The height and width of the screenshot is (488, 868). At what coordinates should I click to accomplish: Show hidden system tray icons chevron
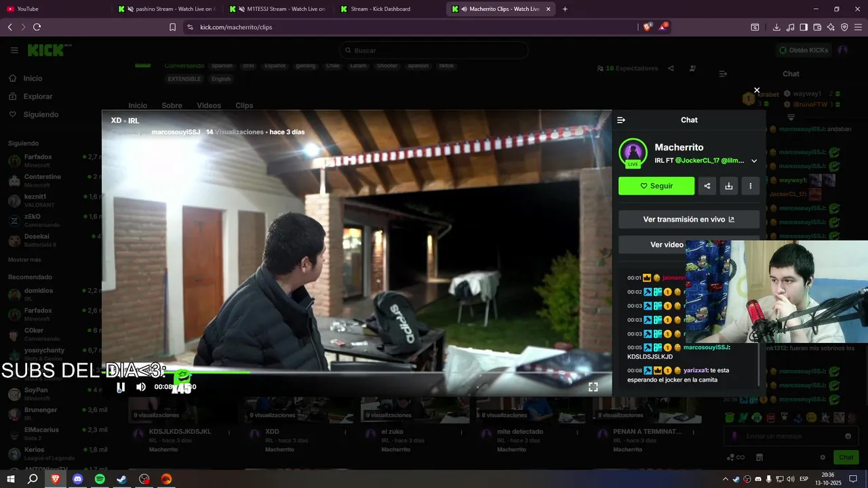(726, 479)
